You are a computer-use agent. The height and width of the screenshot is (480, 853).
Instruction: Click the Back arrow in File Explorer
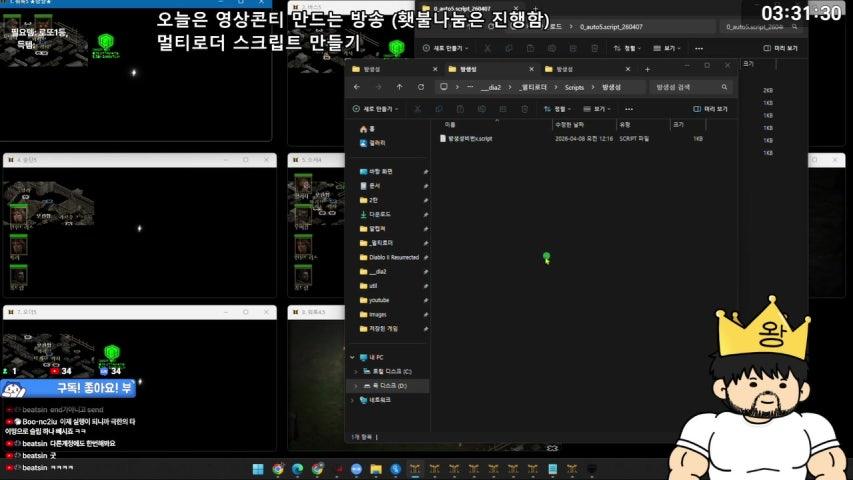(357, 87)
